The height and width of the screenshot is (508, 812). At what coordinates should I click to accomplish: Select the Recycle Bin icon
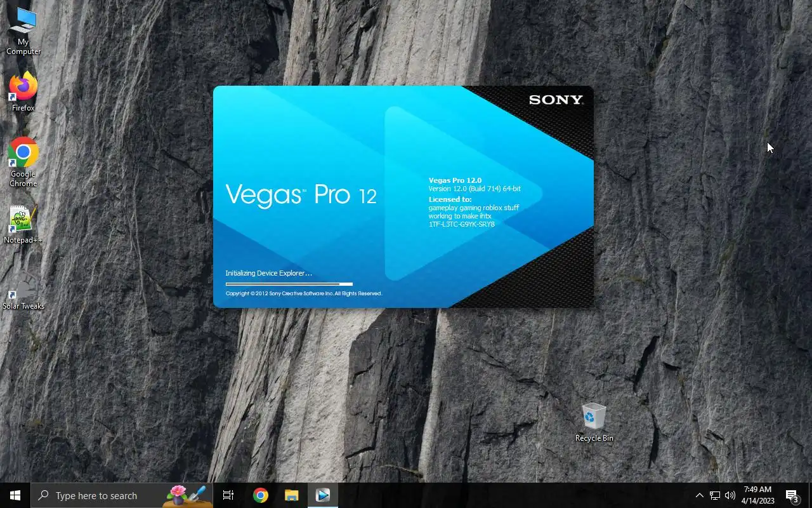(x=594, y=422)
